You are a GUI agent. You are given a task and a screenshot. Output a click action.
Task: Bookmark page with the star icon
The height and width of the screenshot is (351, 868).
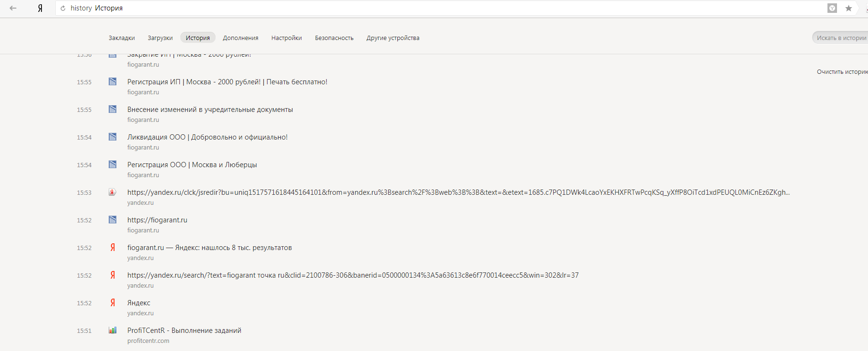coord(848,8)
